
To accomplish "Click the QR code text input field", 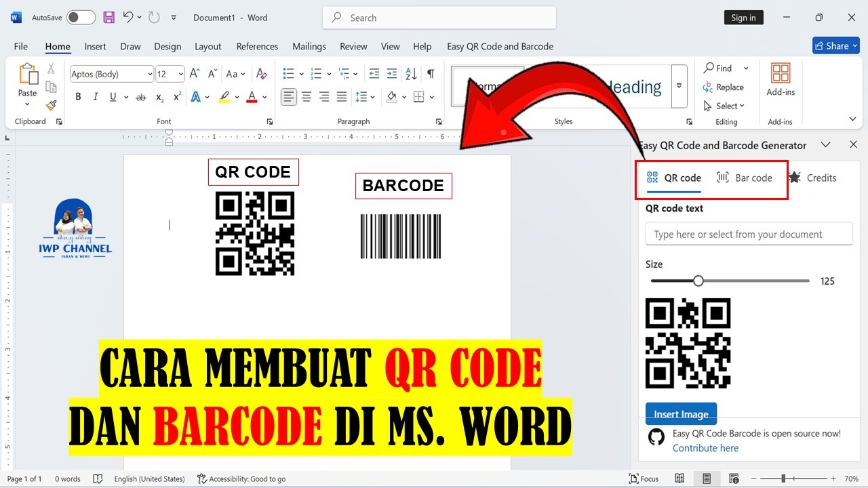I will tap(749, 234).
